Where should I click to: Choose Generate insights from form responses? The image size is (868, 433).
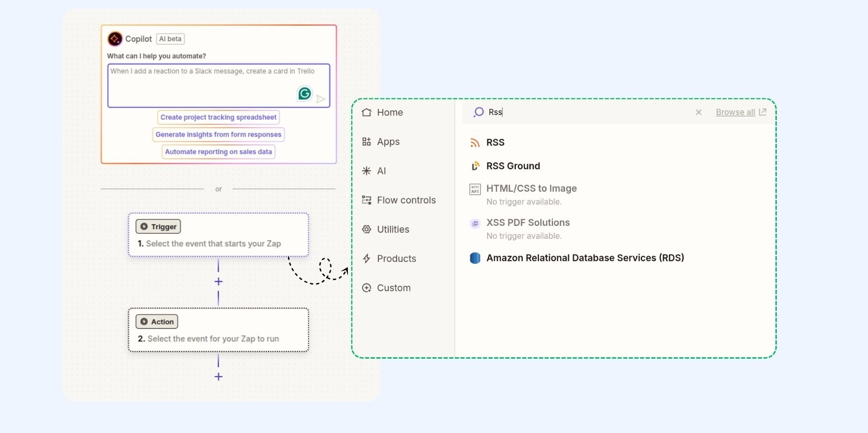click(x=218, y=135)
